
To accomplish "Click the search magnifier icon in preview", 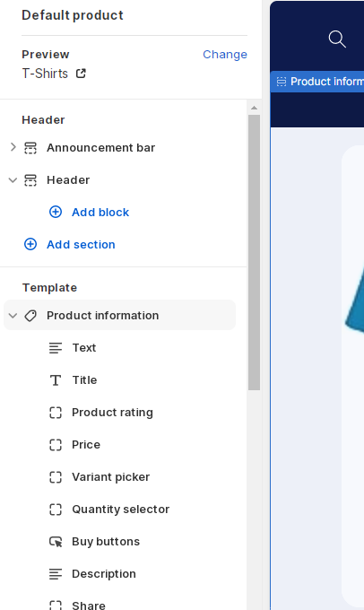I will [x=337, y=39].
